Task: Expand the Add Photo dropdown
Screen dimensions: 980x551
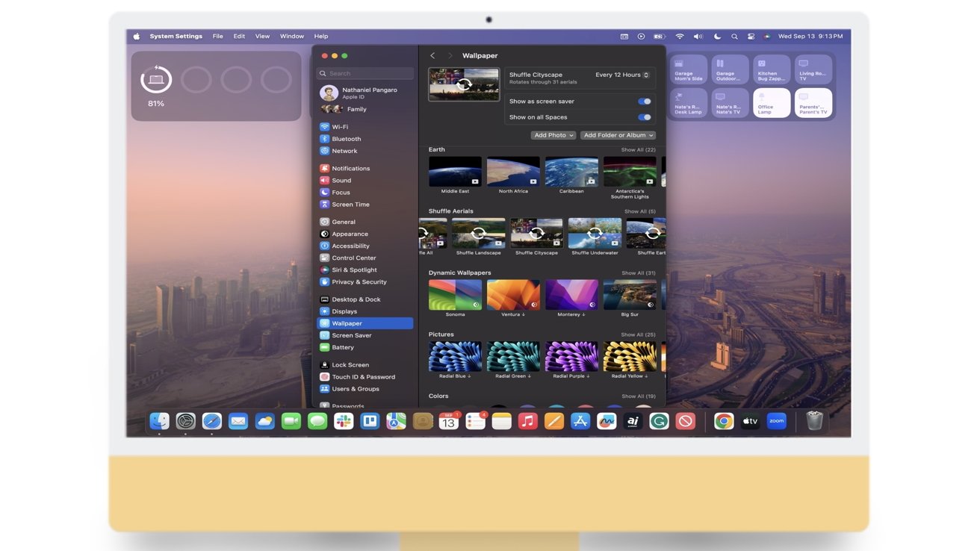Action: coord(553,135)
